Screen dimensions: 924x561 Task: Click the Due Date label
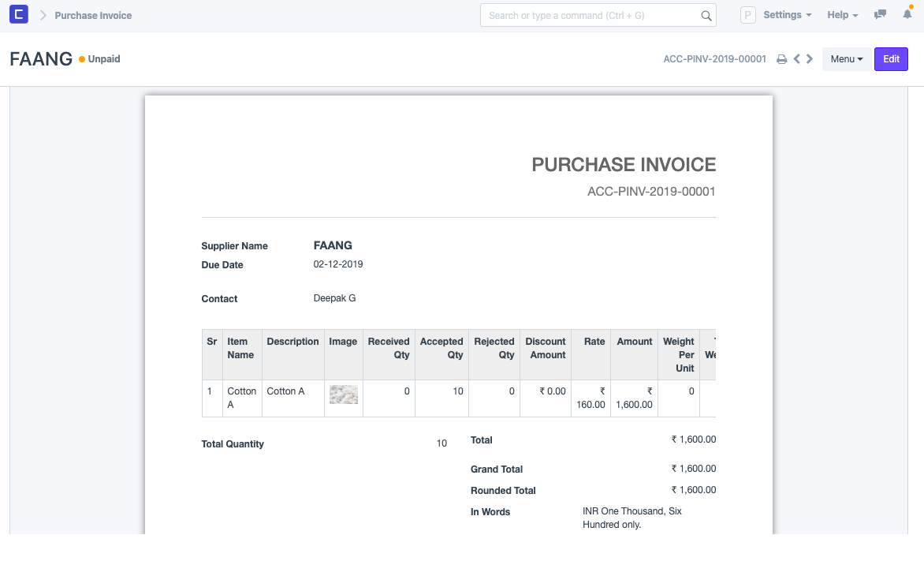tap(222, 265)
